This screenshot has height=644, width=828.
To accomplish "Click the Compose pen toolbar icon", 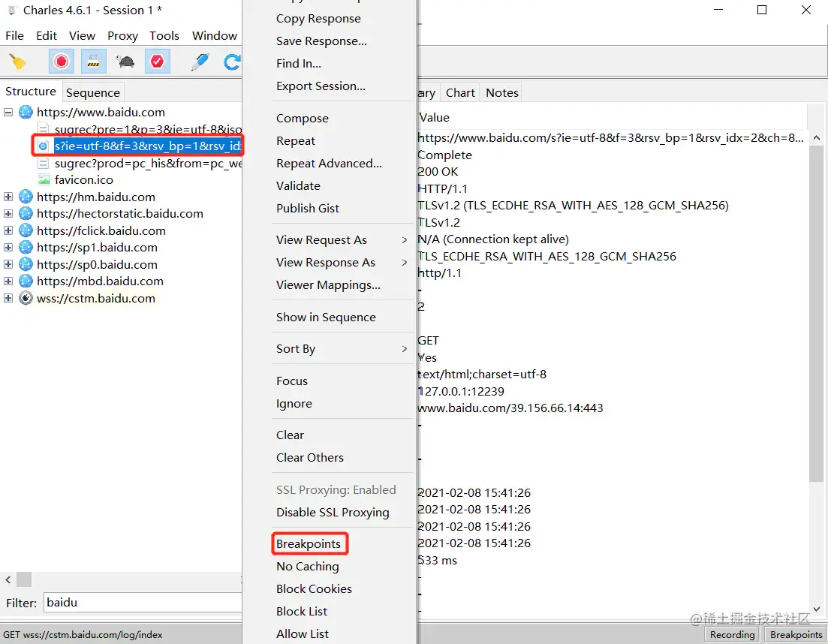I will tap(200, 62).
